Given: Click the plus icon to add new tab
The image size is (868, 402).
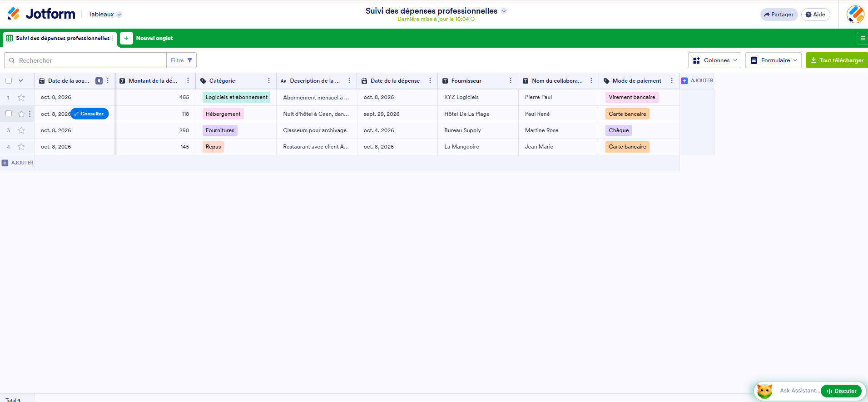Looking at the screenshot, I should 126,38.
